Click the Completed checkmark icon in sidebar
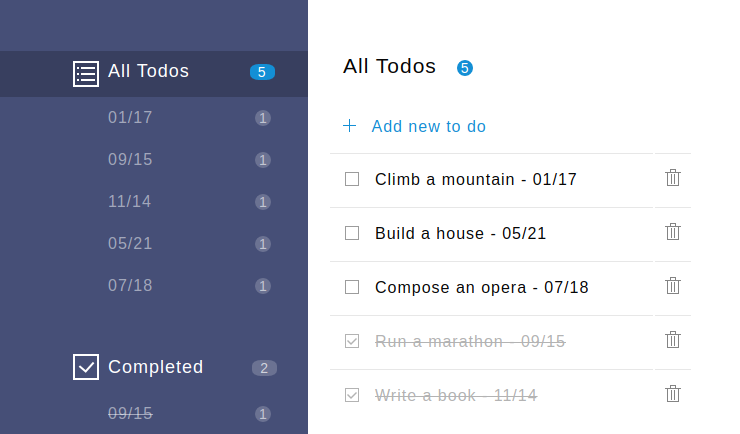 (86, 367)
